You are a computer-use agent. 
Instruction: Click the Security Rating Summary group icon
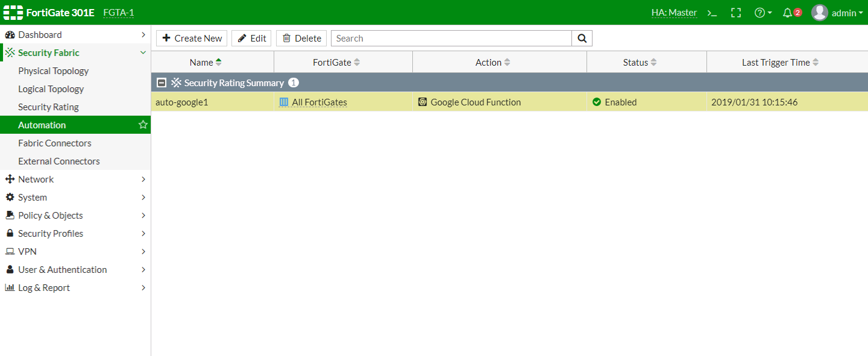pyautogui.click(x=176, y=83)
